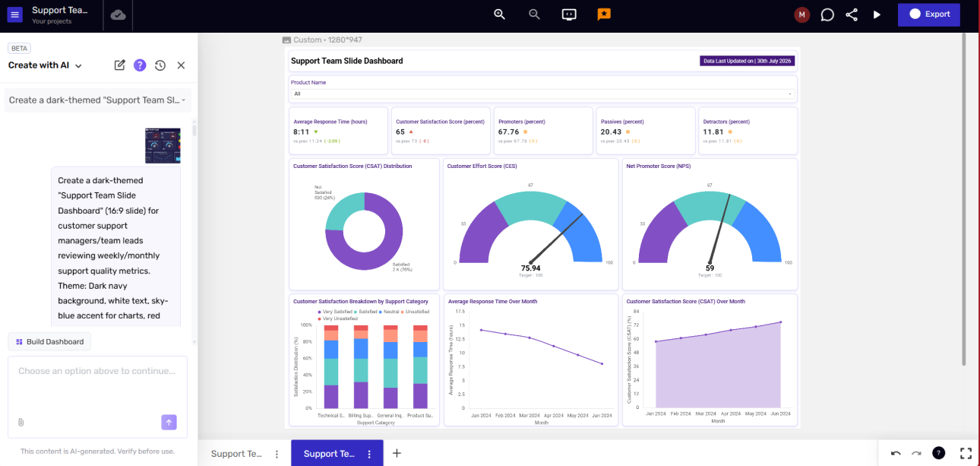Switch to the first Support Te... tab
The width and height of the screenshot is (980, 466).
(x=237, y=454)
